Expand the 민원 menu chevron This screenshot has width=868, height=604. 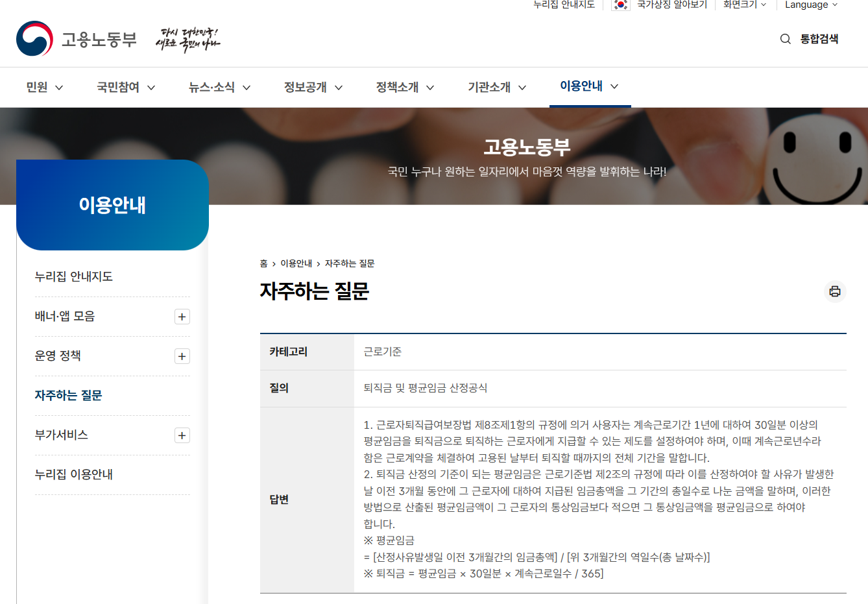coord(60,87)
